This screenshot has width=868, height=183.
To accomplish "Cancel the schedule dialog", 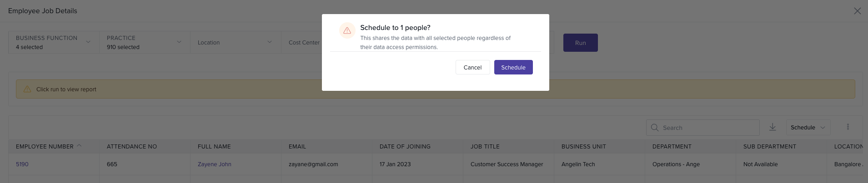I will 472,67.
